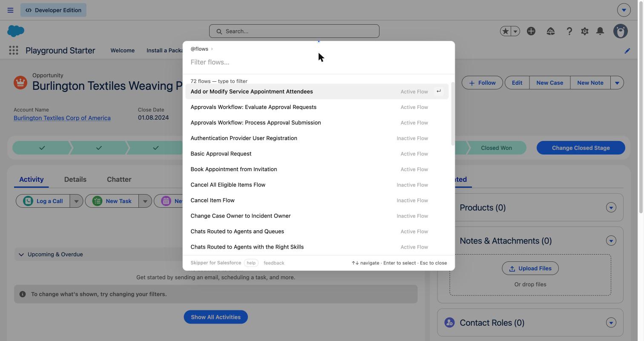Open the favorites list dropdown arrow
The height and width of the screenshot is (341, 644).
[515, 31]
